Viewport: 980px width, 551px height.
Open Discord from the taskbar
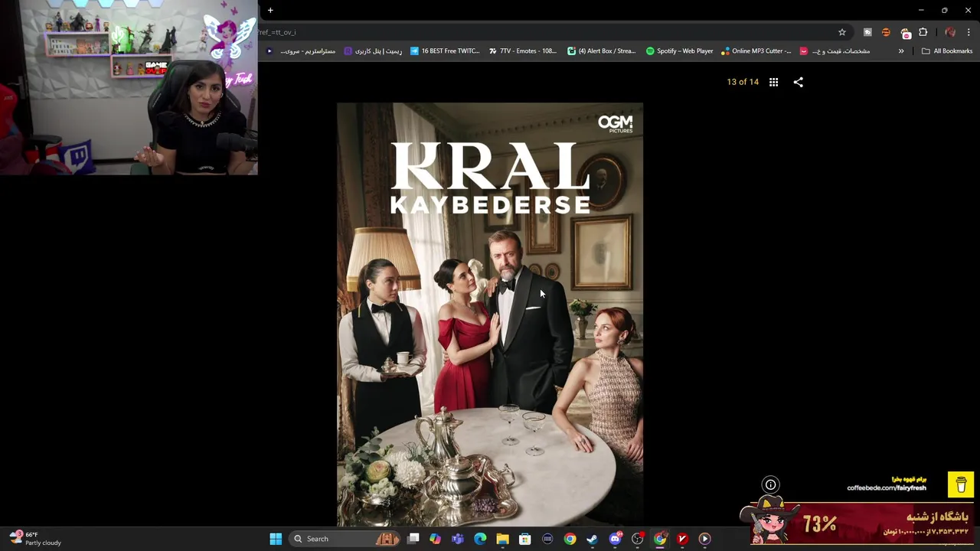click(x=615, y=539)
